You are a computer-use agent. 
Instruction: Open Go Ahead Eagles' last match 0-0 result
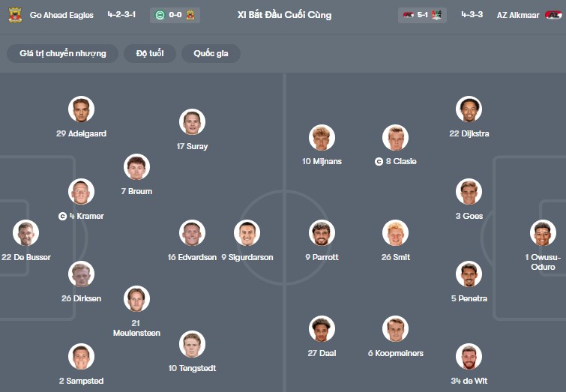pos(175,15)
